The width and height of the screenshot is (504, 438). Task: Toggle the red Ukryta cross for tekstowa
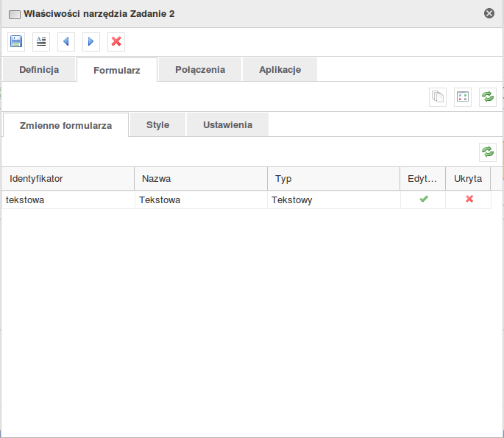469,199
